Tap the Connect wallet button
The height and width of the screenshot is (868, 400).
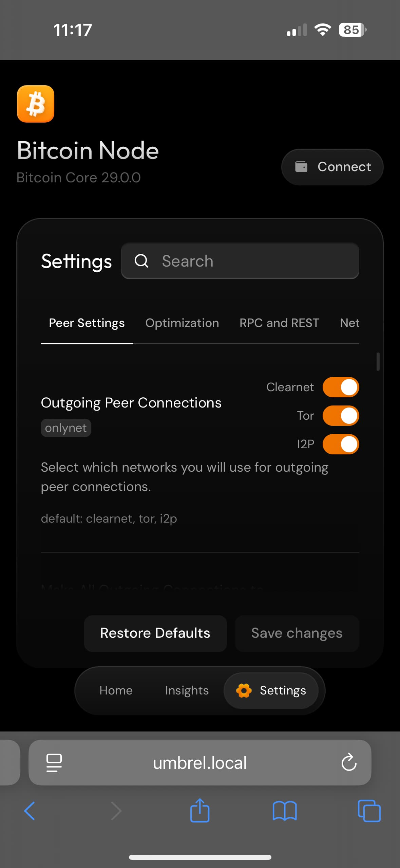point(332,167)
